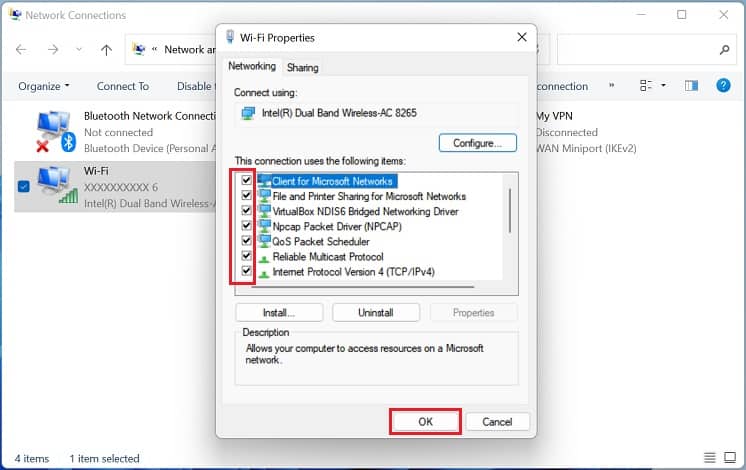Click Network Connections window title icon
The width and height of the screenshot is (746, 470).
point(15,15)
